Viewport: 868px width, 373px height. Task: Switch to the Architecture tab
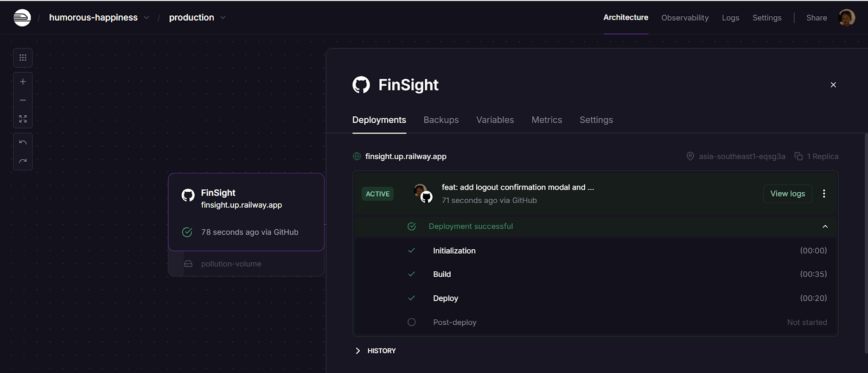coord(626,17)
